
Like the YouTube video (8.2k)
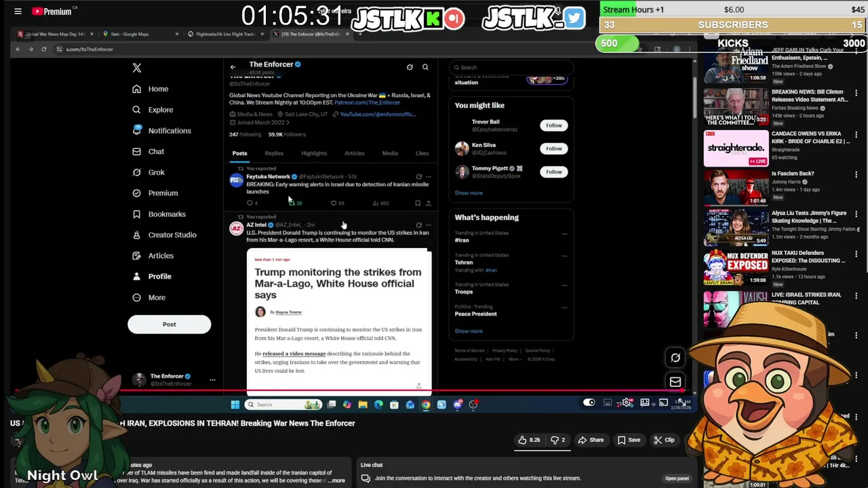click(529, 440)
